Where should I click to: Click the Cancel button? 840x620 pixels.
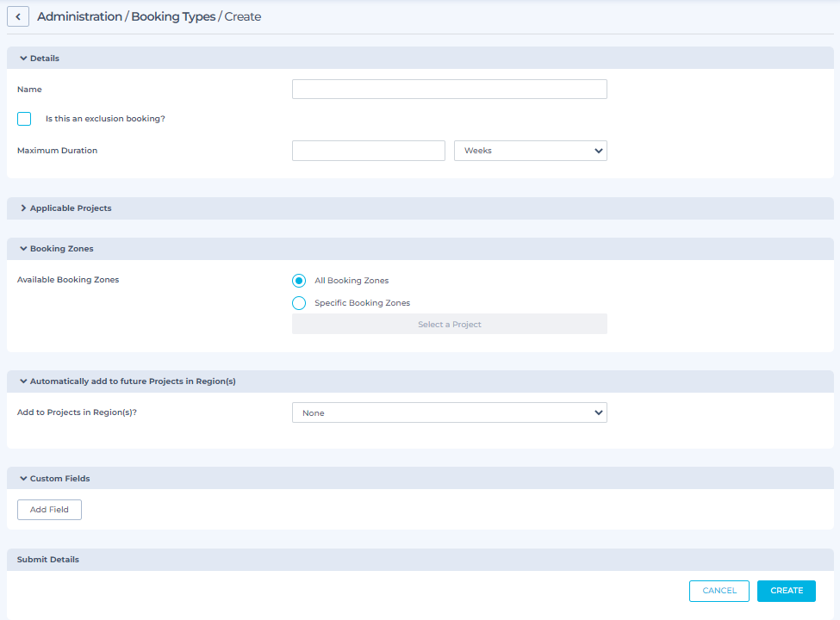tap(719, 591)
